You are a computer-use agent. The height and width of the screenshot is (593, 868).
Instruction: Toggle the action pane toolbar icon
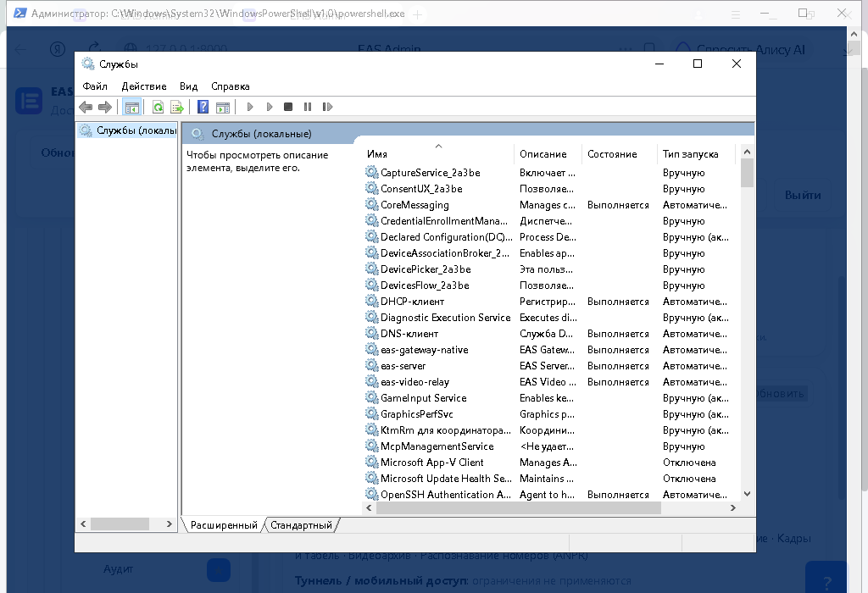(223, 107)
